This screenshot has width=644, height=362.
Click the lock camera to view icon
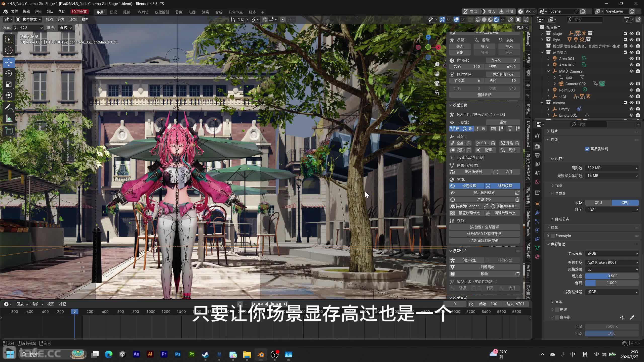tap(437, 93)
